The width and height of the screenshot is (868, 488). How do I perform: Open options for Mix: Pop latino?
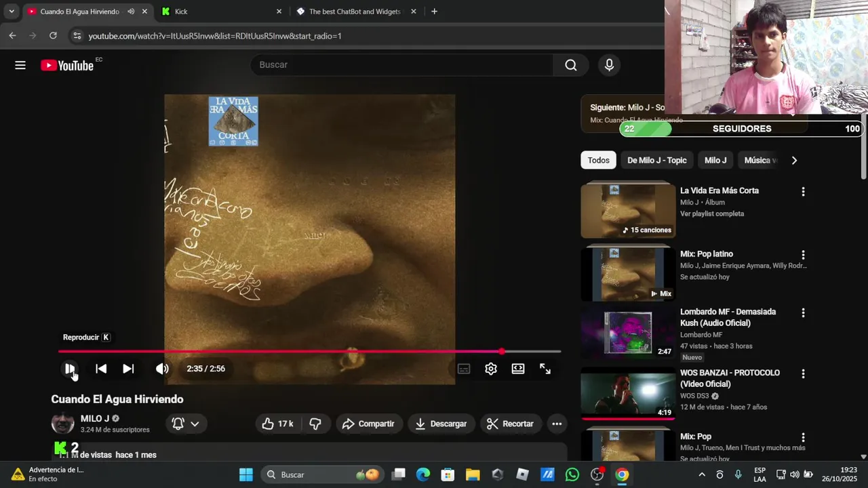tap(803, 255)
